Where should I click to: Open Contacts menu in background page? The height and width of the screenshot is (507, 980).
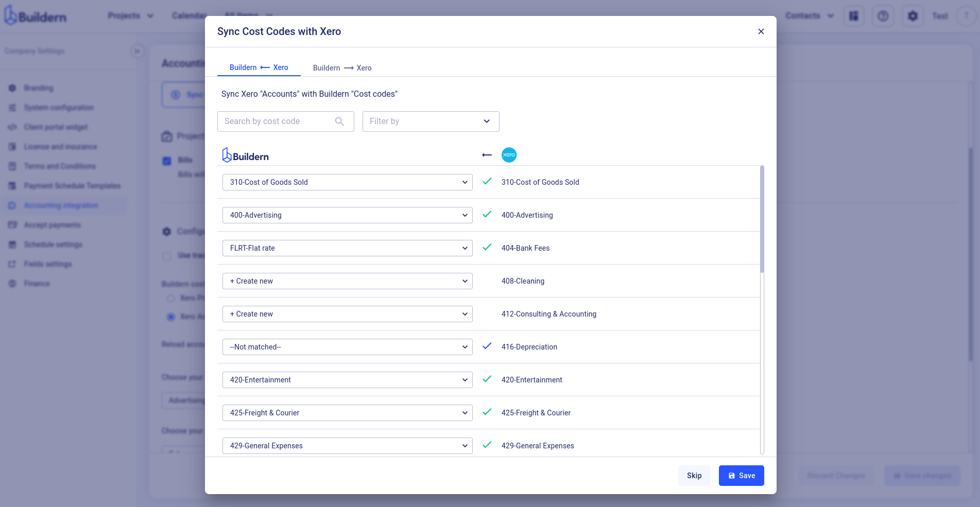click(x=810, y=16)
